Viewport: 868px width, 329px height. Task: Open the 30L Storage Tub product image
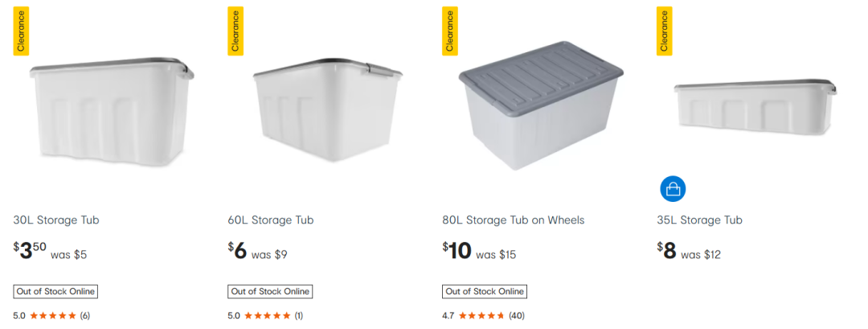tap(113, 113)
